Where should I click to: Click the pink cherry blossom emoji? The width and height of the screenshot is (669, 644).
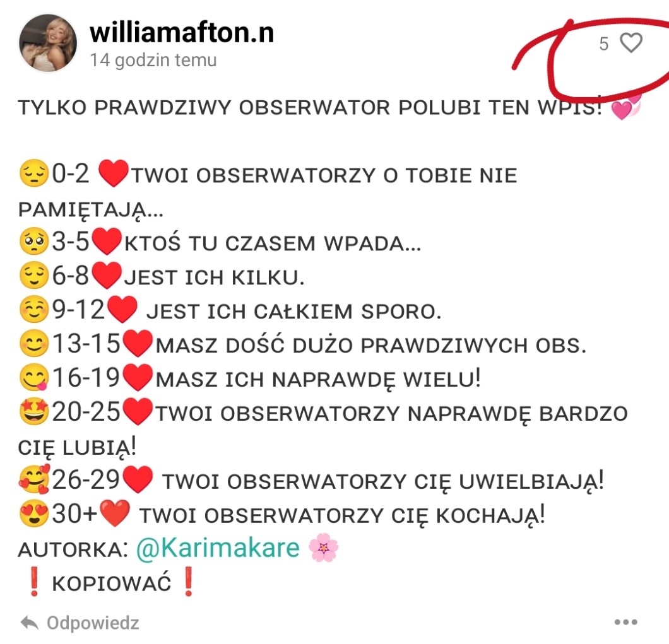tap(323, 547)
